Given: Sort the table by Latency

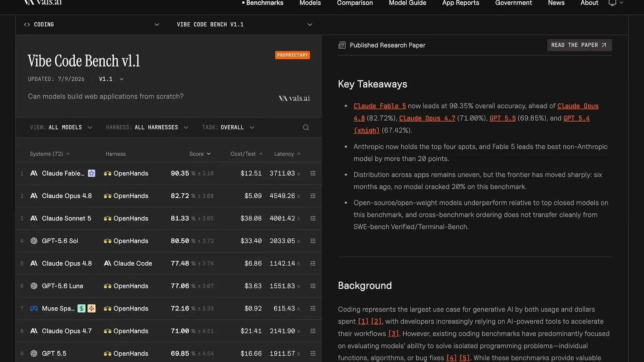Looking at the screenshot, I should 287,154.
